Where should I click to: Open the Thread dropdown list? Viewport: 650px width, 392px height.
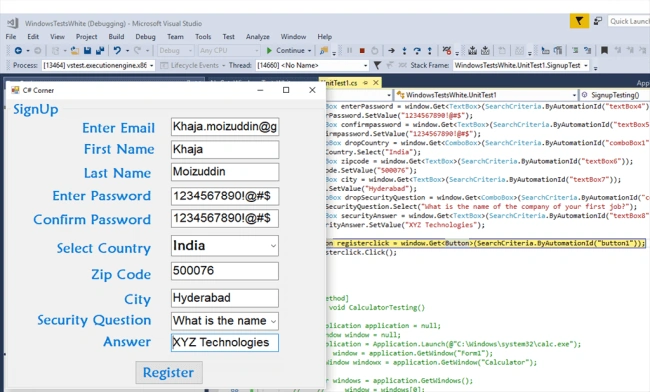pyautogui.click(x=365, y=65)
